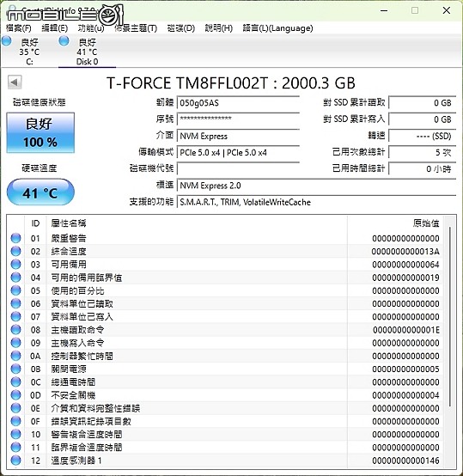Click the status icon for attribute 10
Screen dimensions: 463x476
(15, 434)
